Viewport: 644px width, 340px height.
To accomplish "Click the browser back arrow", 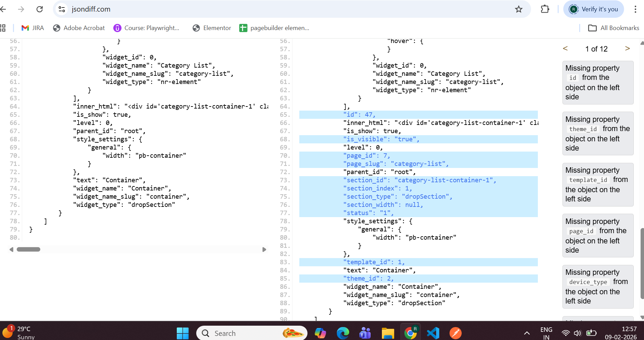I will 3,9.
